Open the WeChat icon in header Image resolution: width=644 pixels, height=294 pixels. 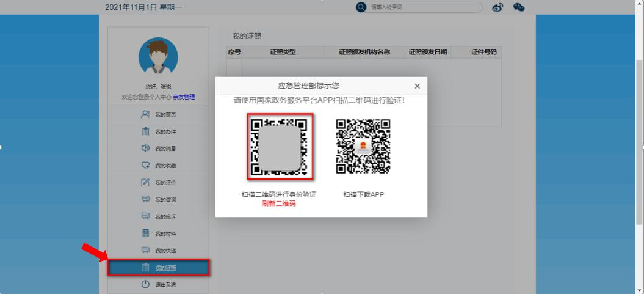(x=519, y=7)
